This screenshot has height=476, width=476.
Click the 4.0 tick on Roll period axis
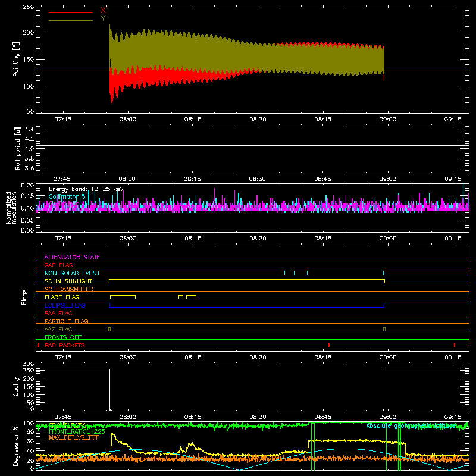[x=29, y=149]
